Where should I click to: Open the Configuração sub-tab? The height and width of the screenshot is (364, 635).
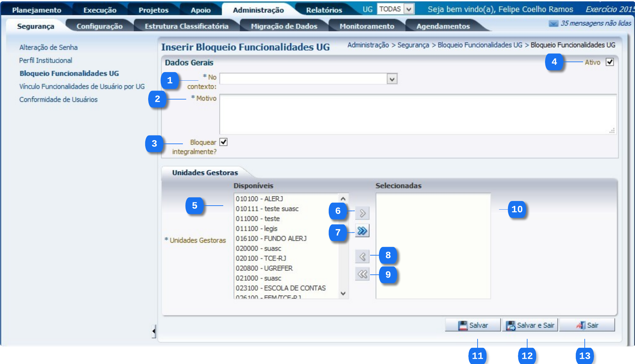point(100,26)
